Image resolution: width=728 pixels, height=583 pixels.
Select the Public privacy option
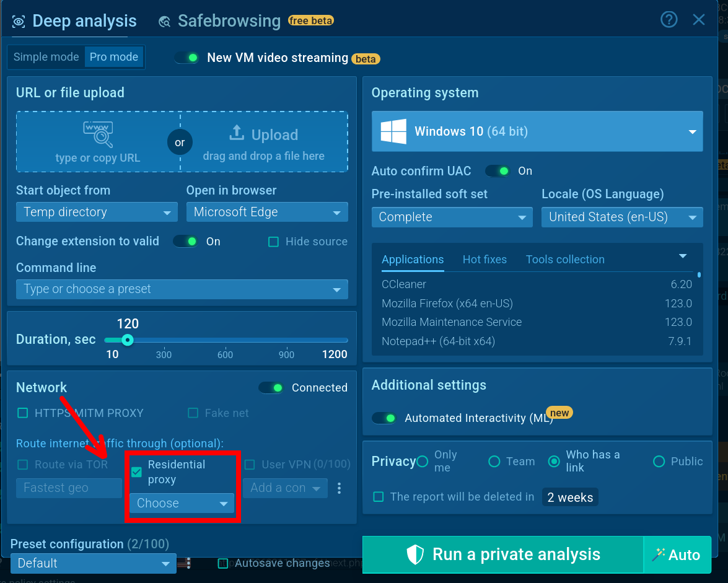[659, 462]
